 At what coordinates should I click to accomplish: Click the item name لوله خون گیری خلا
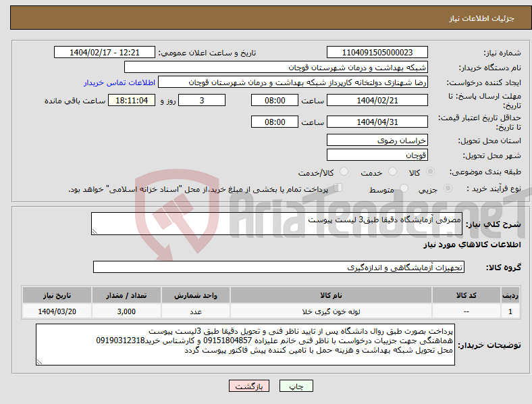pyautogui.click(x=331, y=311)
